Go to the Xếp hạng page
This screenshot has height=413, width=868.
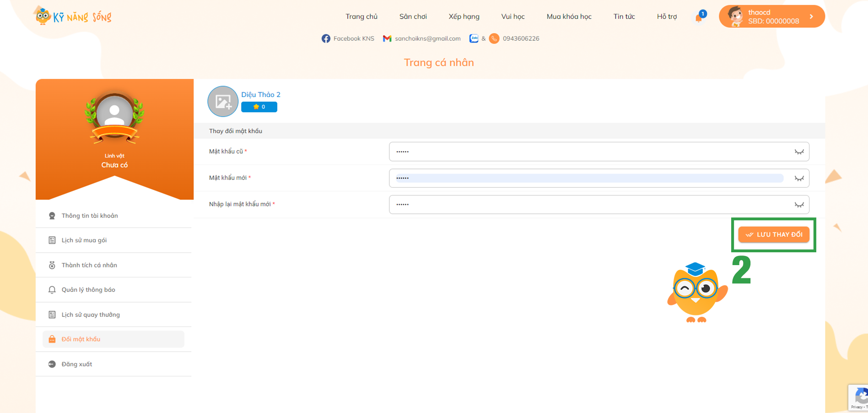point(464,16)
